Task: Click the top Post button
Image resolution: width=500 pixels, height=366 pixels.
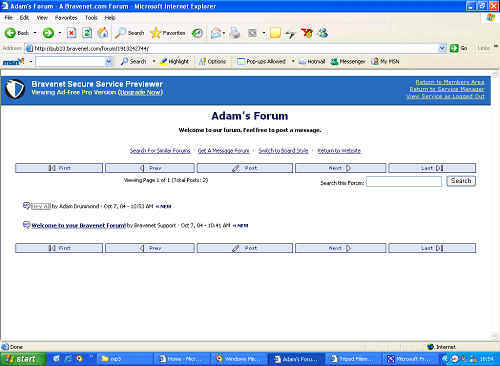Action: (245, 168)
